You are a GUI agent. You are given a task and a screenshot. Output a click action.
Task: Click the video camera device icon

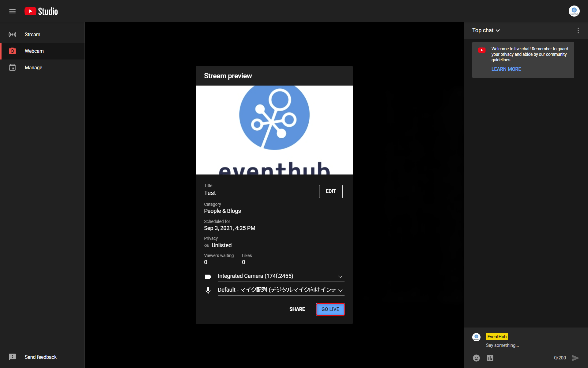click(x=208, y=277)
